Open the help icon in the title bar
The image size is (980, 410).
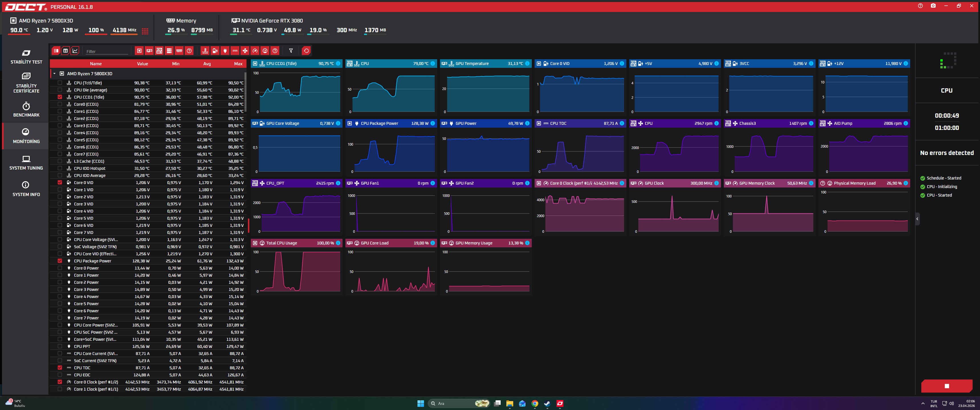tap(920, 6)
